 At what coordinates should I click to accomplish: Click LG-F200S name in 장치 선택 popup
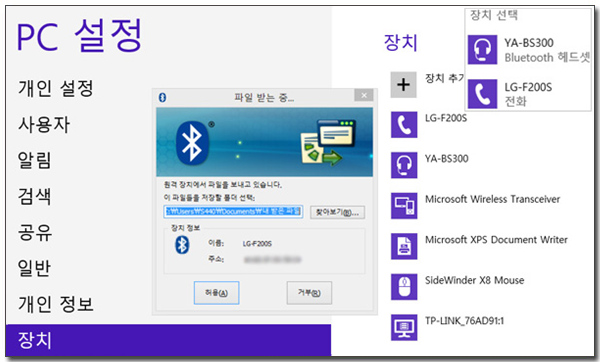528,87
